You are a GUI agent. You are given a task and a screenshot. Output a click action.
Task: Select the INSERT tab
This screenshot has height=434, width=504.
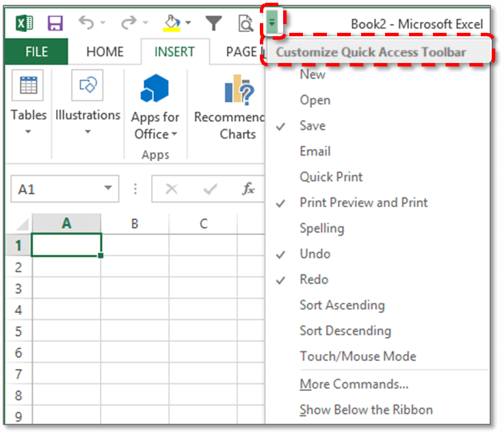tap(175, 52)
